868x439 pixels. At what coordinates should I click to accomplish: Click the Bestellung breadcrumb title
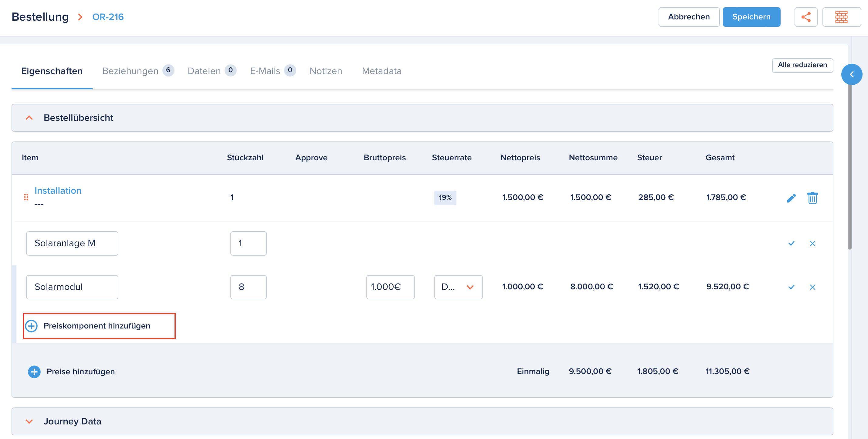40,17
